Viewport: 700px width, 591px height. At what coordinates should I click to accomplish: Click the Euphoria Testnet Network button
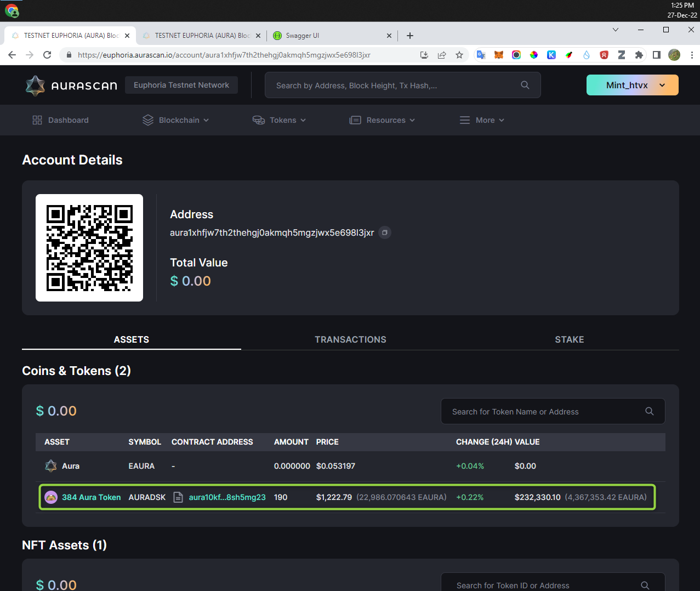click(181, 85)
